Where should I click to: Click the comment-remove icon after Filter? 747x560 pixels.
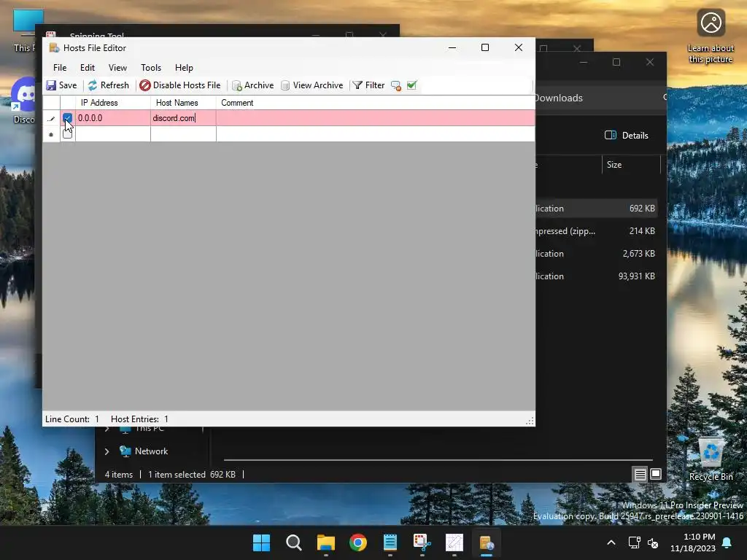click(396, 86)
